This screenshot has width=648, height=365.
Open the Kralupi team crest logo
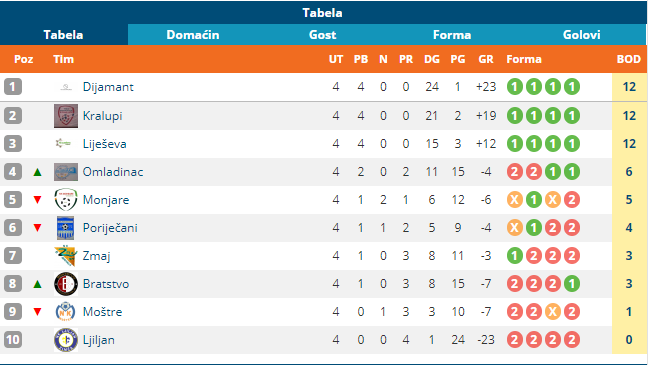click(66, 116)
